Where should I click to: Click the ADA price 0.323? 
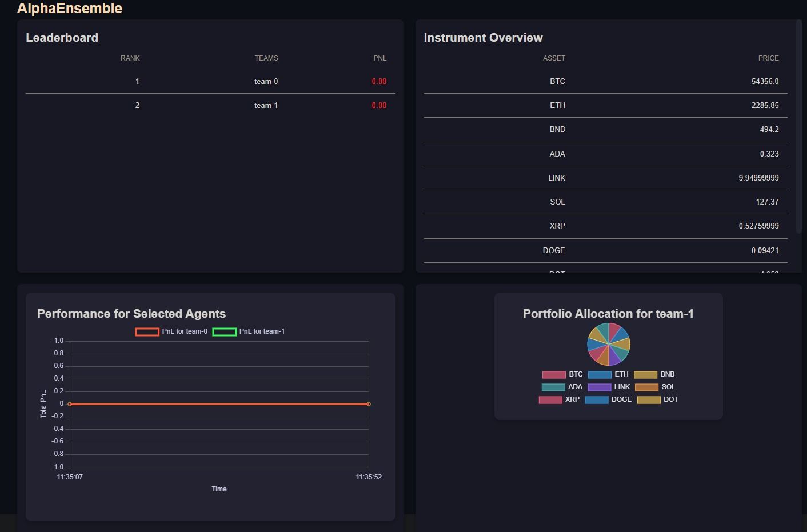[x=769, y=154]
